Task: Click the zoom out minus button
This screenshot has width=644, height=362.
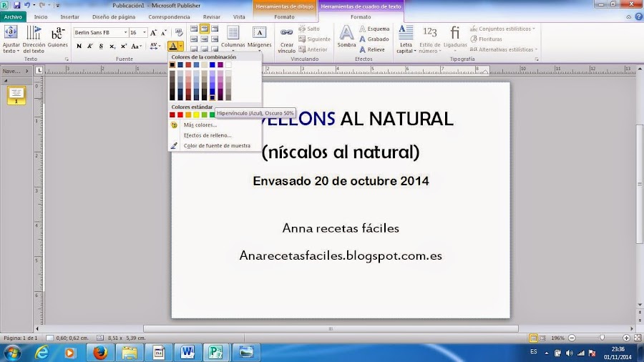Action: 572,338
